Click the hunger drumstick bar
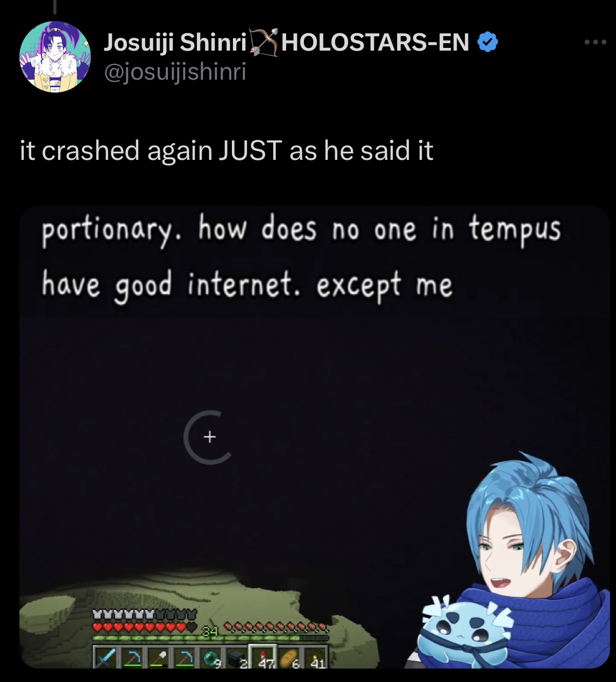616x682 pixels. click(276, 627)
